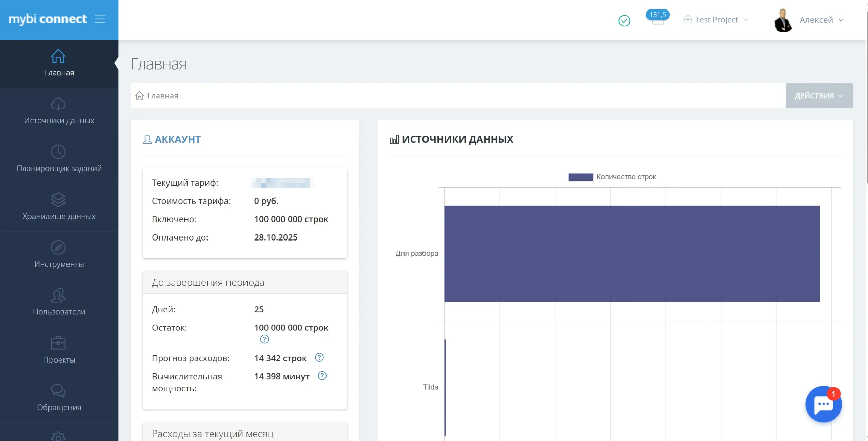Open the 131,5 balance badge icon
868x441 pixels.
coord(657,17)
